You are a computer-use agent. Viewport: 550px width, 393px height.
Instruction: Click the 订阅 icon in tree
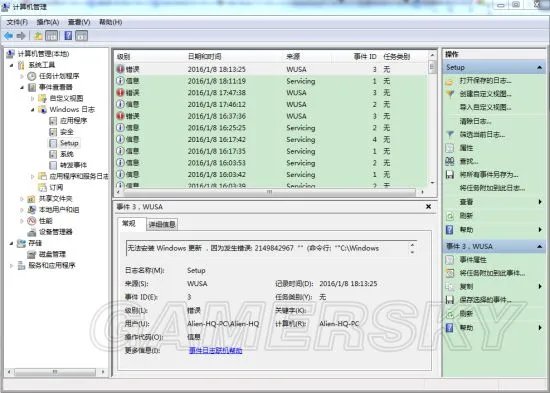pos(42,187)
